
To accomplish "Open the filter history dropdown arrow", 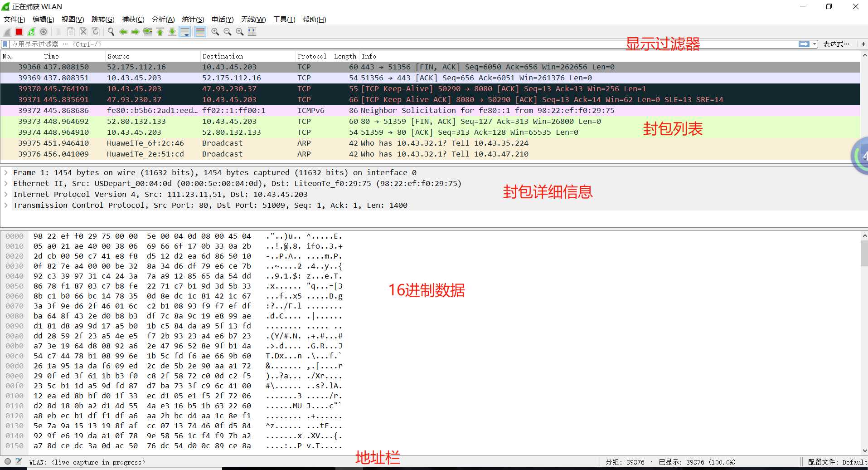I will [815, 44].
